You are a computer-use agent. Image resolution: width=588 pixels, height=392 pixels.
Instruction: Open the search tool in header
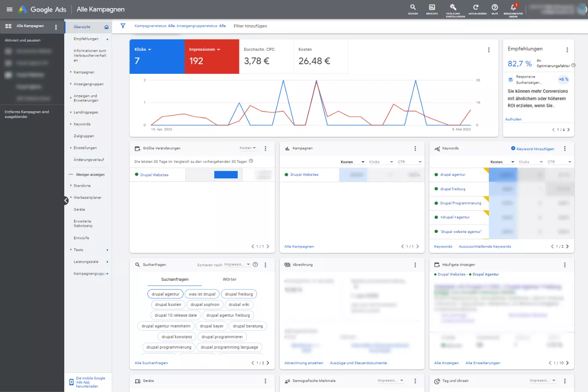[413, 9]
